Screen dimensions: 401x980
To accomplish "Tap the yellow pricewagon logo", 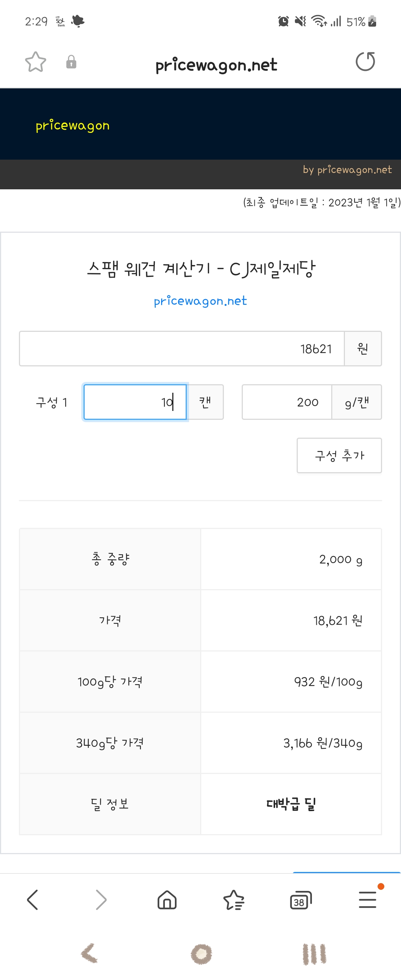I will coord(73,125).
